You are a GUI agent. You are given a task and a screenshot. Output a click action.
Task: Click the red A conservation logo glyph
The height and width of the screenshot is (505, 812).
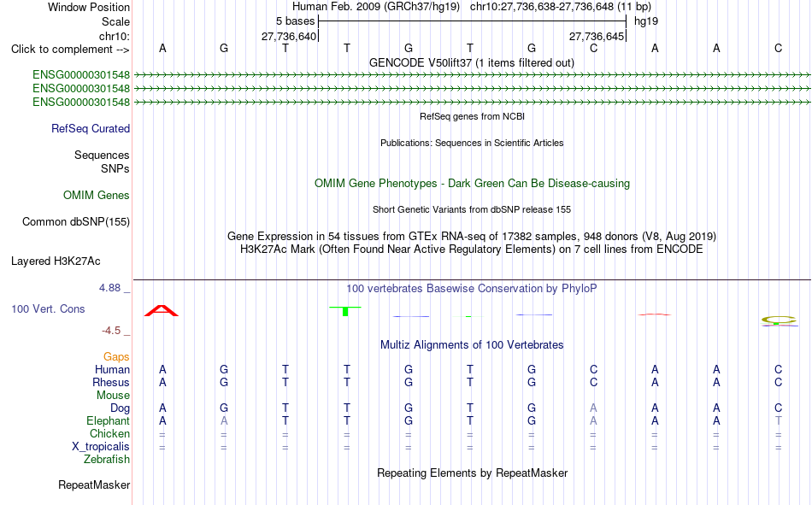coord(162,311)
